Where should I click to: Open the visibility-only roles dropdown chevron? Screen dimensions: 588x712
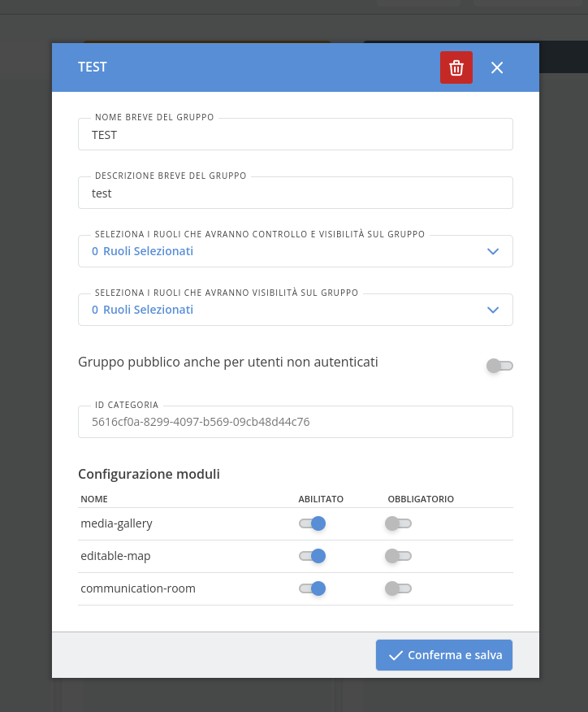click(492, 310)
